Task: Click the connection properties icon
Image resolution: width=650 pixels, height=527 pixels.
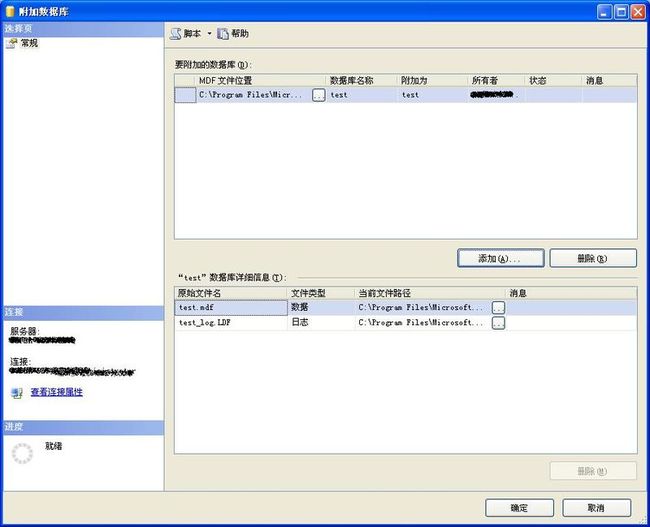Action: [17, 393]
